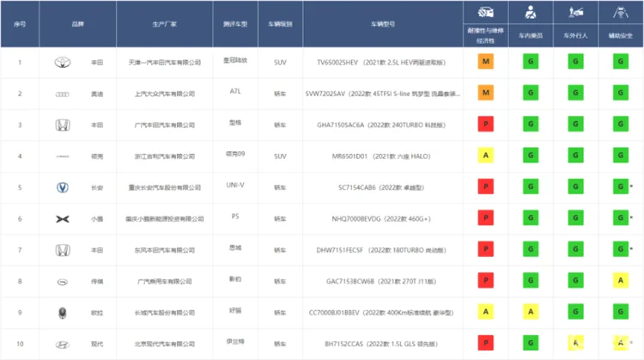Click the Changan V-shaped logo
Viewport: 644px width, 360px height.
tap(63, 187)
